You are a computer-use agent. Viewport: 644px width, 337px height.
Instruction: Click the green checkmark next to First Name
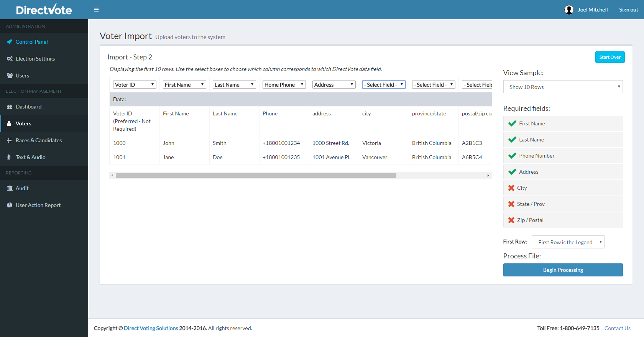click(512, 123)
